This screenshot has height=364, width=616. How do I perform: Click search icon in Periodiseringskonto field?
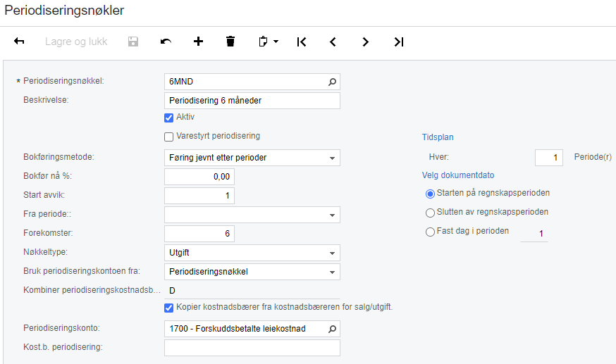point(333,329)
